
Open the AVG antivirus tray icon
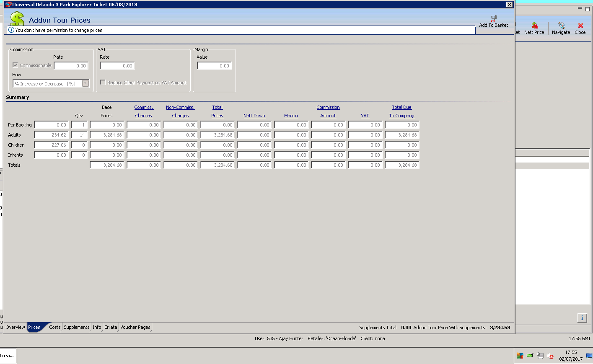coord(520,356)
